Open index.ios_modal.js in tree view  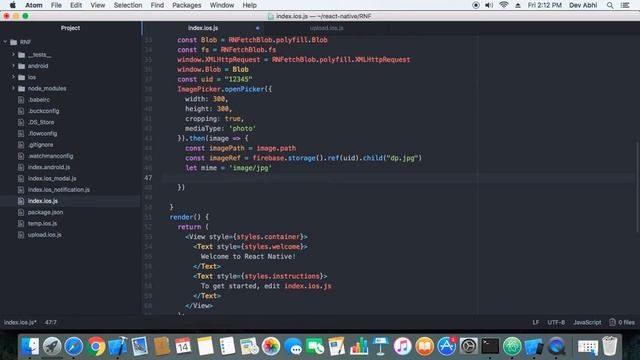click(52, 178)
